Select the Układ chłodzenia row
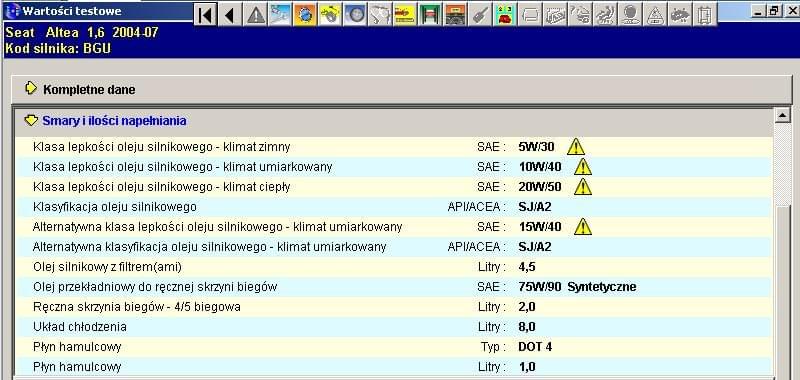800x380 pixels. (393, 326)
